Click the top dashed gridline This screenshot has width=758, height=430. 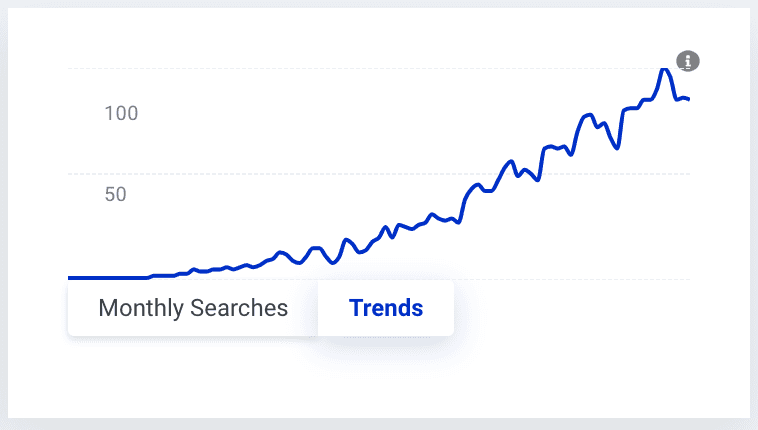[300, 69]
